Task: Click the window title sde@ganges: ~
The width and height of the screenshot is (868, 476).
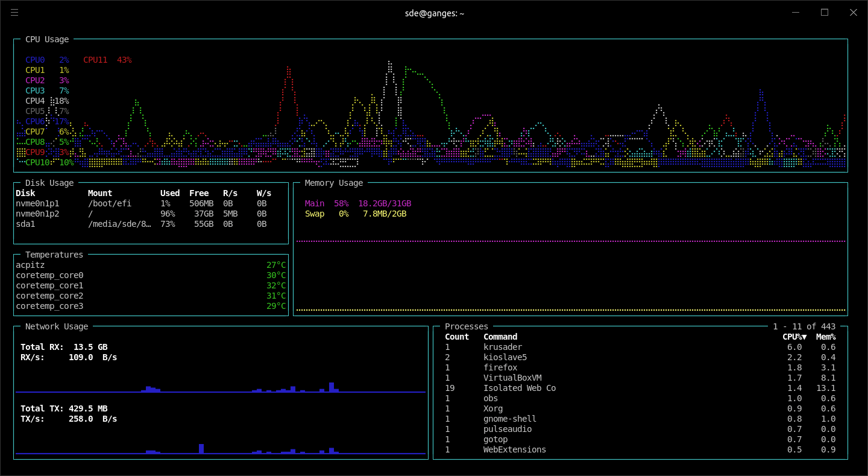Action: point(434,13)
